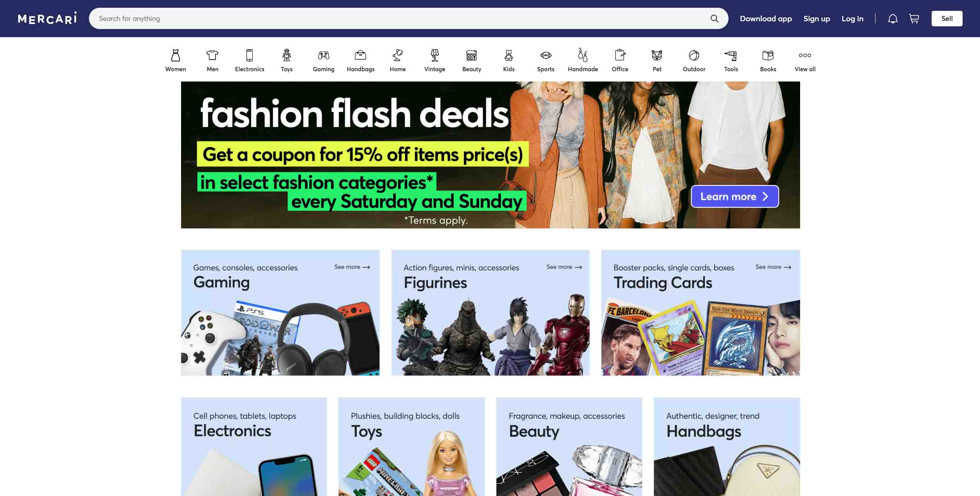This screenshot has height=496, width=980.
Task: Choose the Sports football icon
Action: (546, 55)
